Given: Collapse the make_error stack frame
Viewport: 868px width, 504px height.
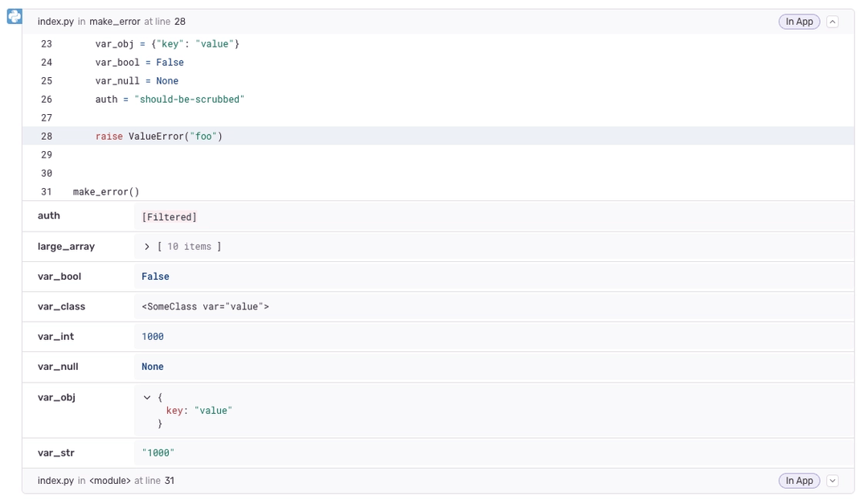Looking at the screenshot, I should (x=833, y=22).
